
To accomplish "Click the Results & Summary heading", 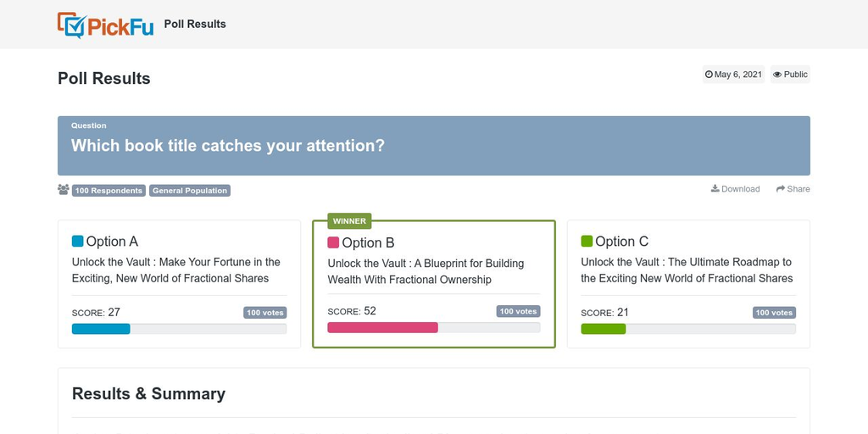I will [149, 393].
